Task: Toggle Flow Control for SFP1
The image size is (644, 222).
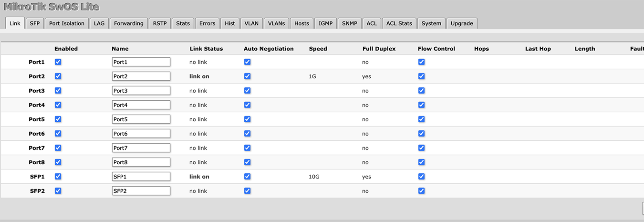Action: click(x=421, y=177)
